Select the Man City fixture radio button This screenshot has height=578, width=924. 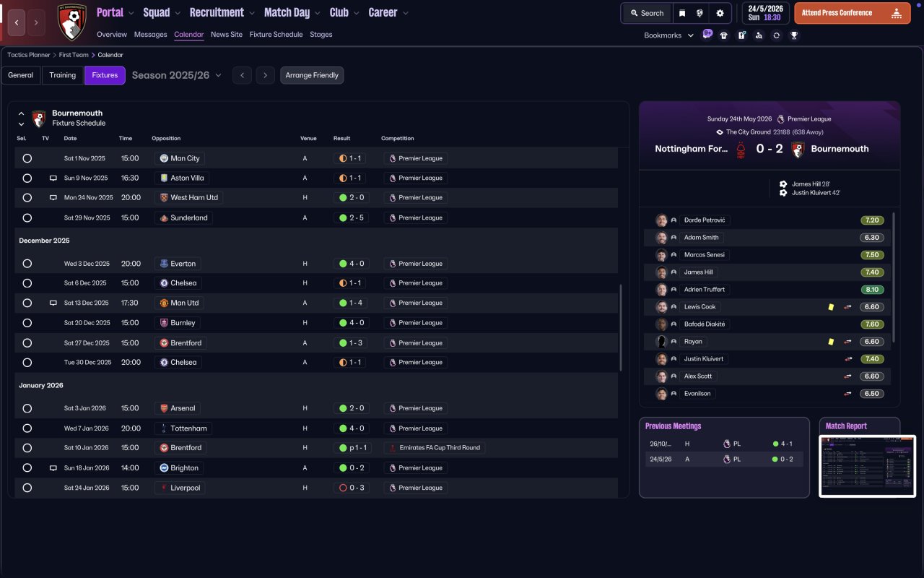pos(27,158)
